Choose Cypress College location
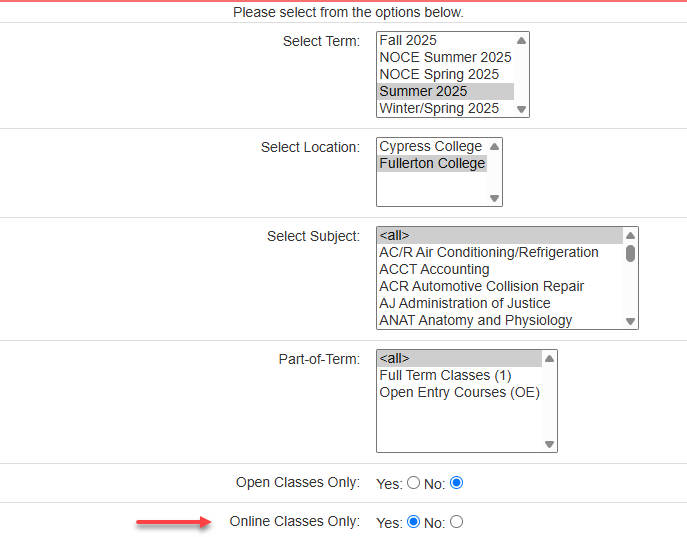This screenshot has height=537, width=687. point(432,146)
